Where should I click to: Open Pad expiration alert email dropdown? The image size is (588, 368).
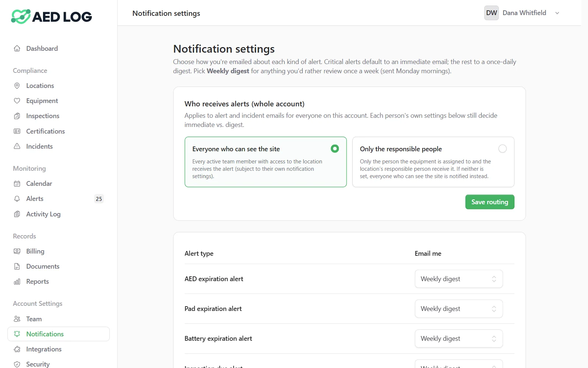point(459,309)
